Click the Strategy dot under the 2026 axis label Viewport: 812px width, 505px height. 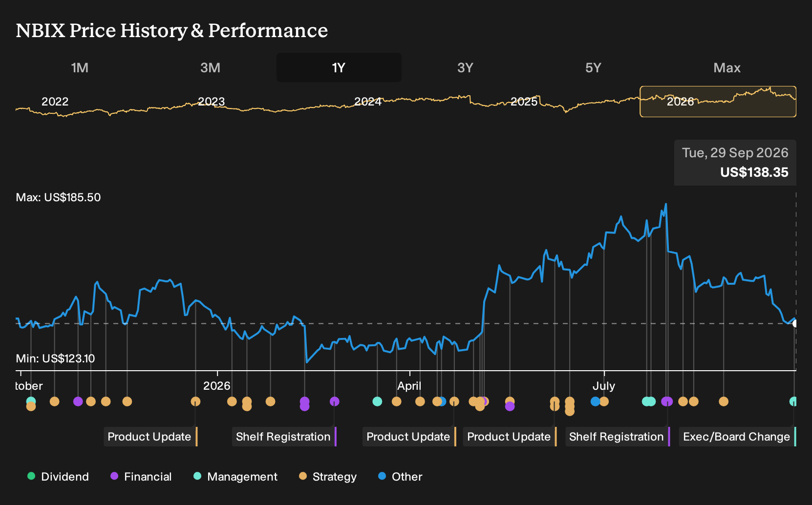pyautogui.click(x=232, y=401)
